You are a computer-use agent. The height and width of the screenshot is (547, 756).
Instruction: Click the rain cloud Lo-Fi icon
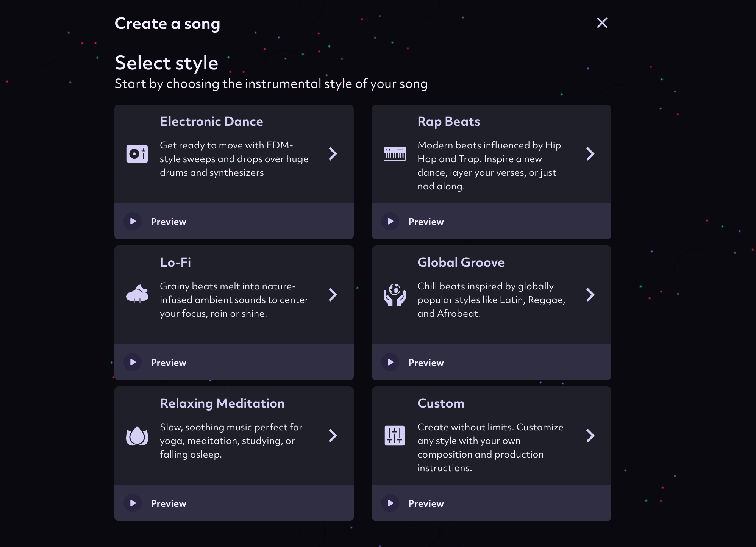pyautogui.click(x=137, y=295)
